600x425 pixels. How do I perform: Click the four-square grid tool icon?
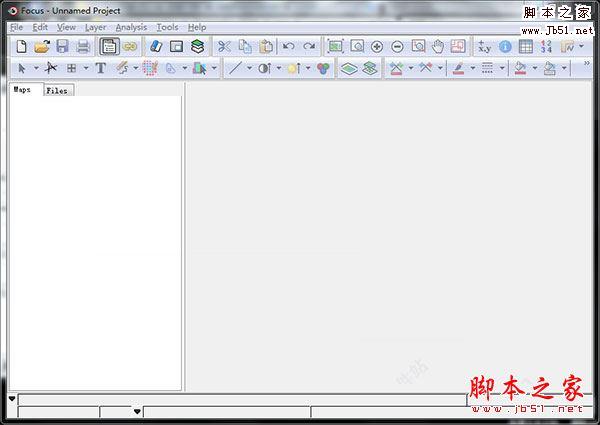[71, 68]
